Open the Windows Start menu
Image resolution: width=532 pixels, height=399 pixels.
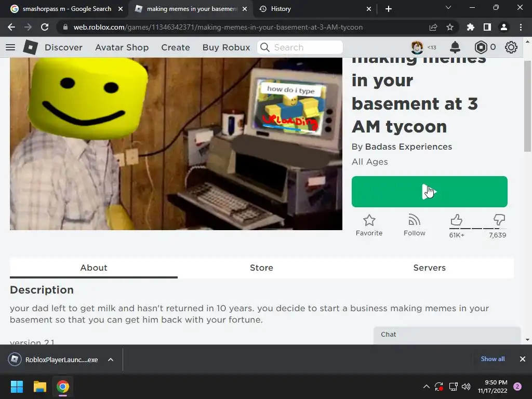click(x=17, y=387)
